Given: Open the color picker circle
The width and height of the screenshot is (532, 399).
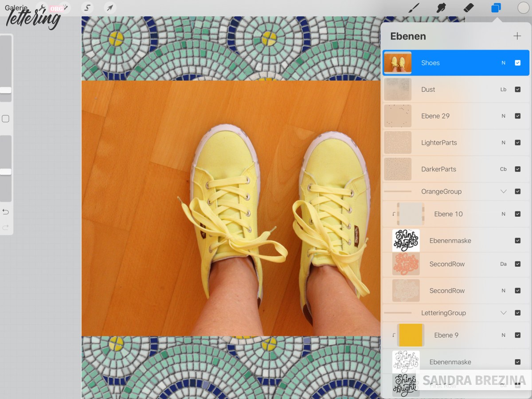Looking at the screenshot, I should pyautogui.click(x=523, y=8).
